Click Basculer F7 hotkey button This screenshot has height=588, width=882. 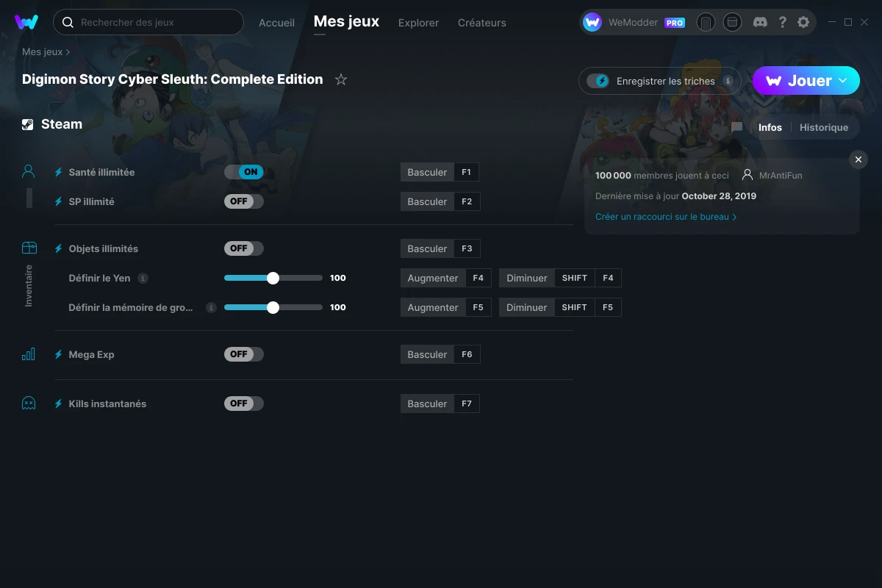pos(440,404)
